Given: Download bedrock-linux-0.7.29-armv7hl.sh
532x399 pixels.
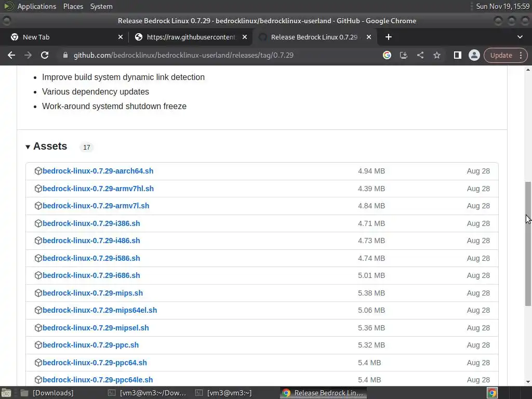Looking at the screenshot, I should click(x=98, y=189).
